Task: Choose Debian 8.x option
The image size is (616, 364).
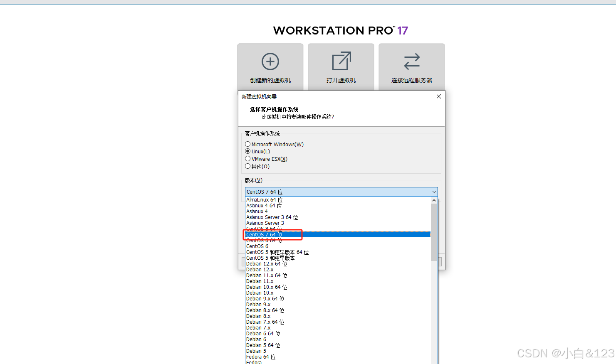Action: [x=338, y=316]
